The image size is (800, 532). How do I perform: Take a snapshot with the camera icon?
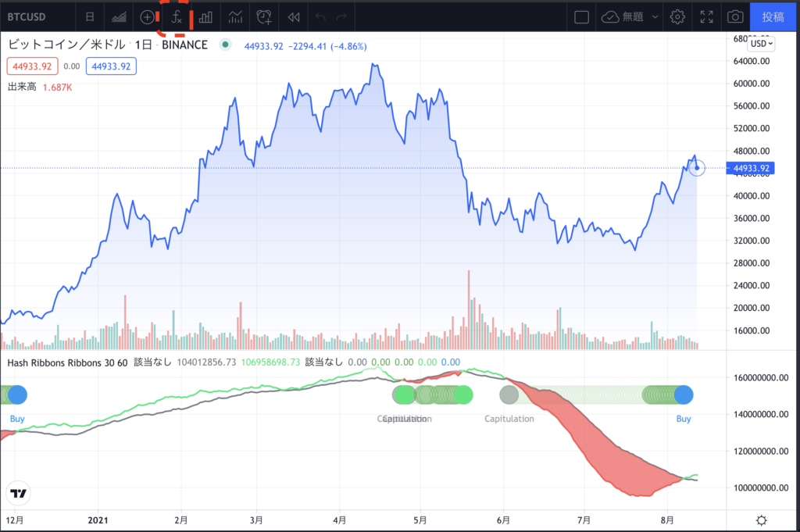click(735, 17)
